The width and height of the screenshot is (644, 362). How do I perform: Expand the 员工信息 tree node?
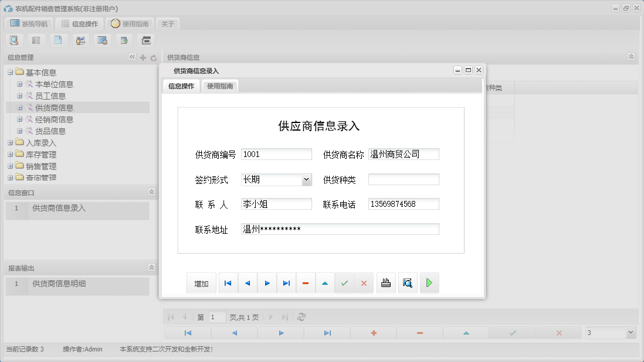pos(18,95)
